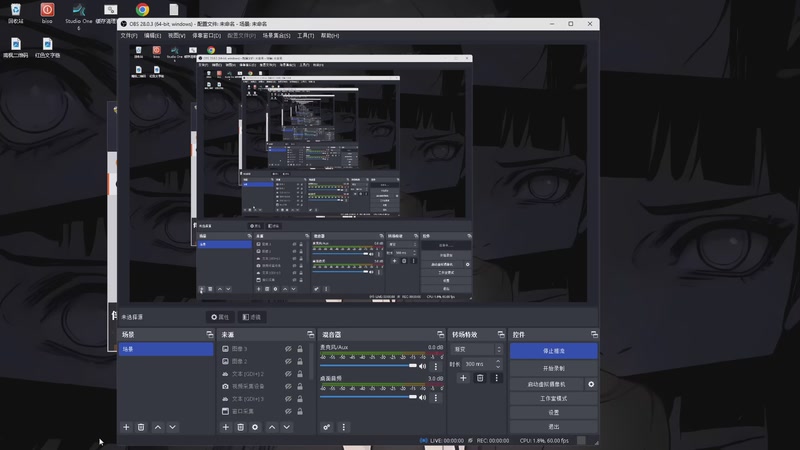800x450 pixels.
Task: Open the 回收站 recycle bin icon
Action: point(15,13)
